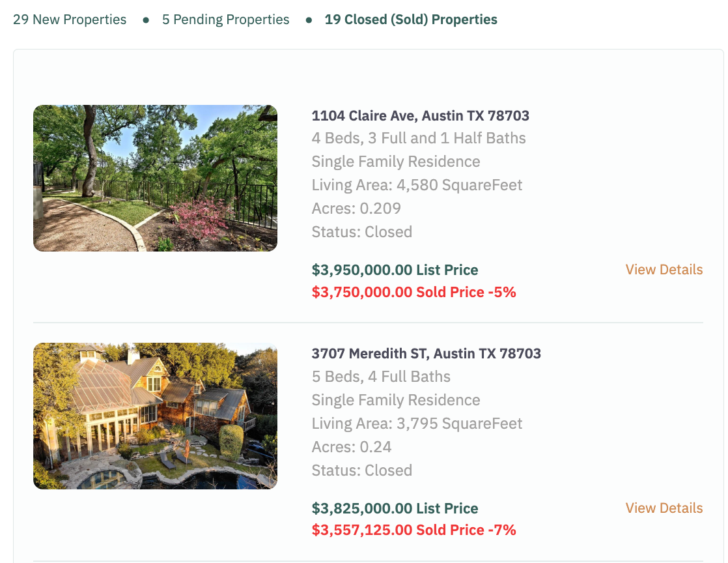Click the $3,825,000.00 List Price text
Viewport: 728px width, 563px height.
[395, 508]
